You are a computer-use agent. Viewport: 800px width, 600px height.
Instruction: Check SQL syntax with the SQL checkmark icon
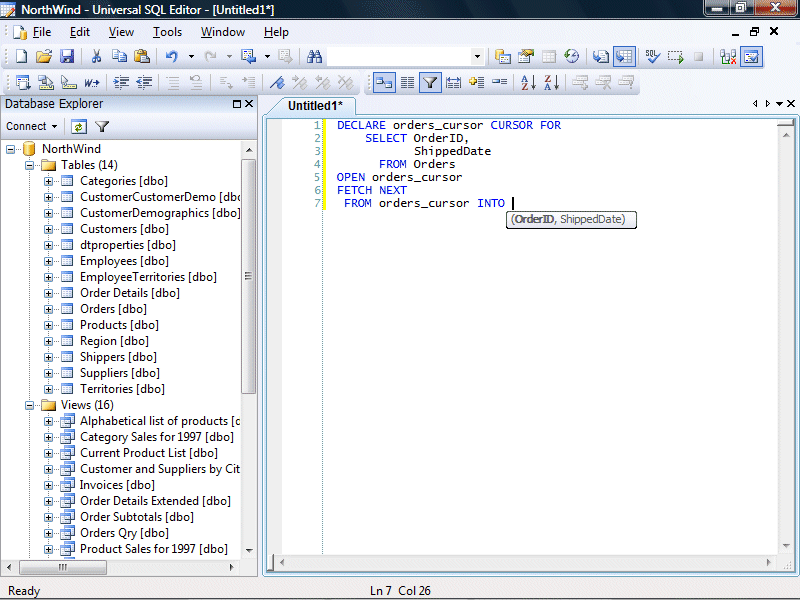coord(653,56)
